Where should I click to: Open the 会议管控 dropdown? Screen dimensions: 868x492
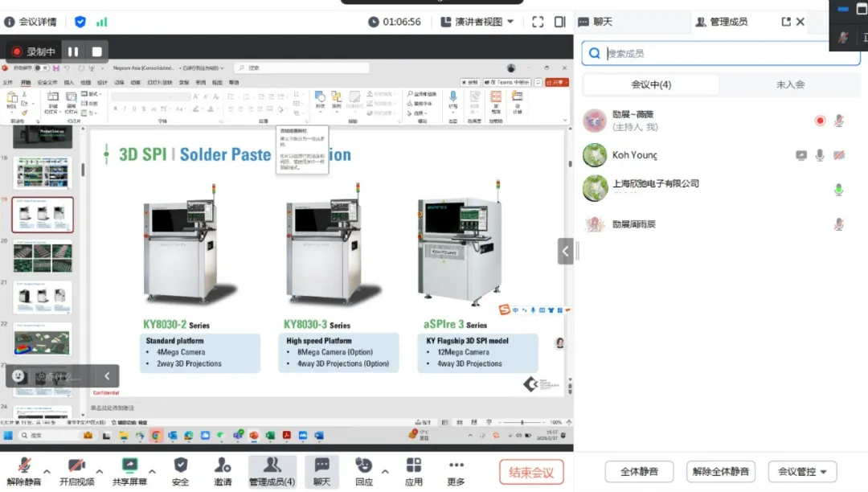pos(802,472)
